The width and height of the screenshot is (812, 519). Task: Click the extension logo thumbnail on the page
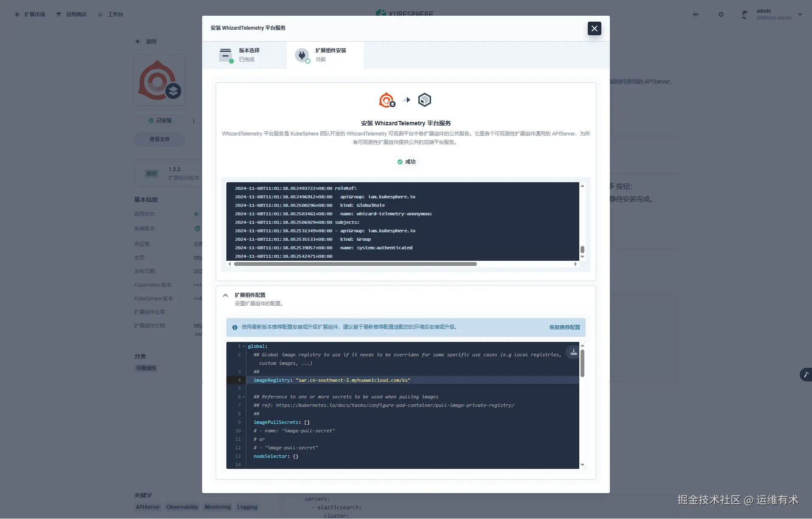tap(160, 80)
